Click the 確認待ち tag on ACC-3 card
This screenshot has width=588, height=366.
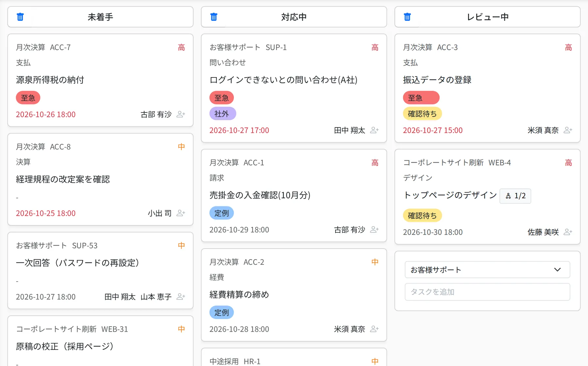(422, 114)
